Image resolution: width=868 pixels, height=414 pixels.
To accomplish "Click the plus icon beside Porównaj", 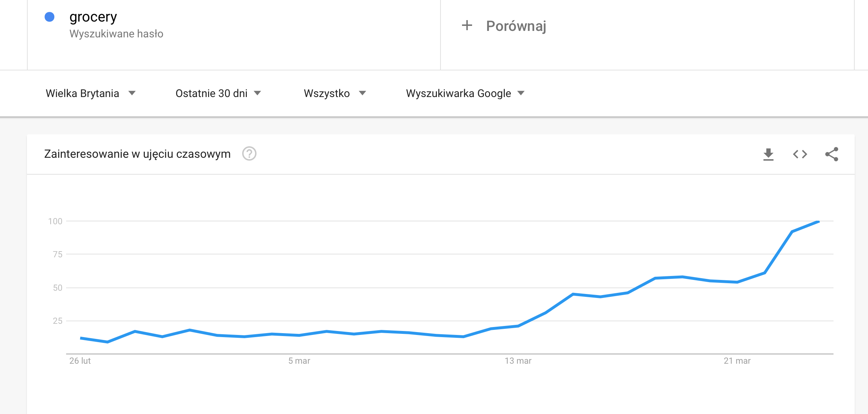I will 467,26.
